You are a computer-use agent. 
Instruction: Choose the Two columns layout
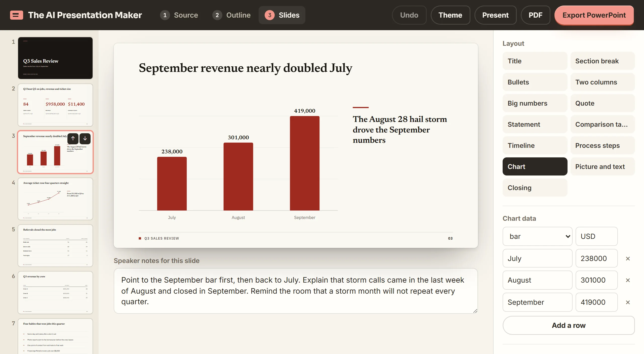coord(602,82)
